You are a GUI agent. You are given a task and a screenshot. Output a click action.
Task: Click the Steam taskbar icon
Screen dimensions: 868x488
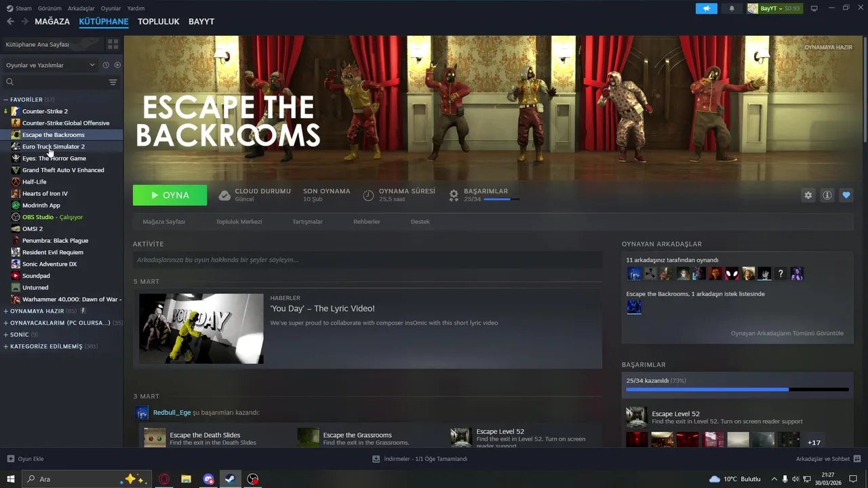231,479
